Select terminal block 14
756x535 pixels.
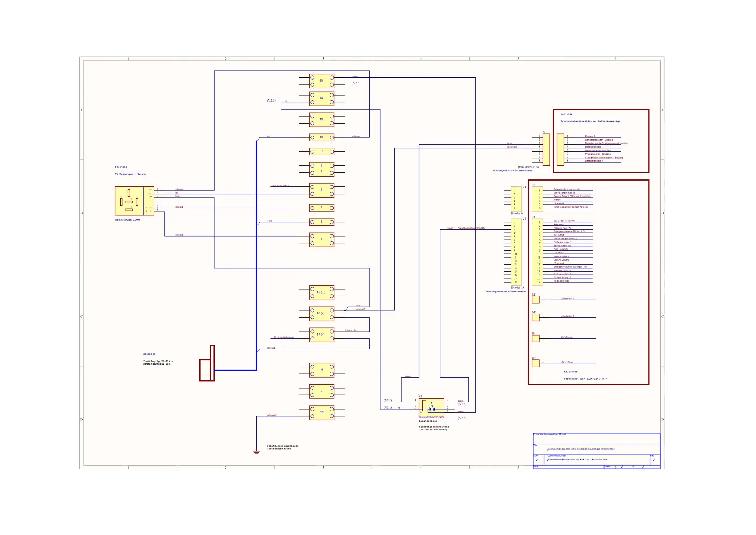tap(321, 98)
